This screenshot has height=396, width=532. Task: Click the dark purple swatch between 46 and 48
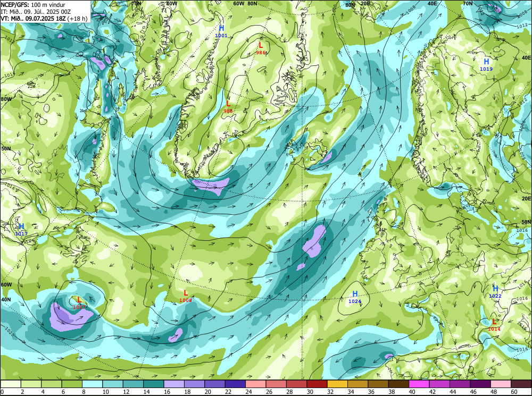point(480,384)
